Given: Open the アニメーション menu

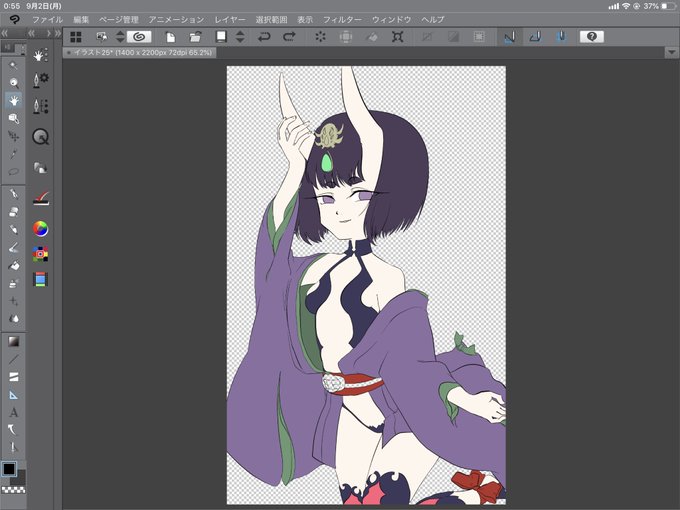Looking at the screenshot, I should (177, 20).
